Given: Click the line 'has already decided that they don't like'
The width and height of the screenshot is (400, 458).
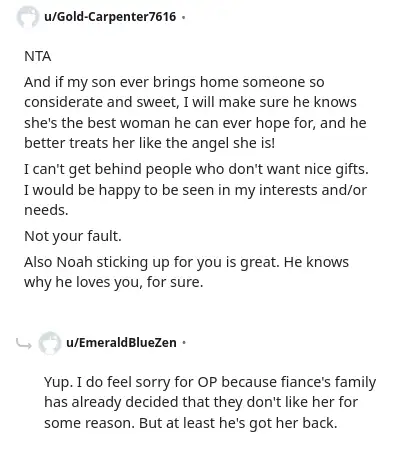Looking at the screenshot, I should [201, 402].
